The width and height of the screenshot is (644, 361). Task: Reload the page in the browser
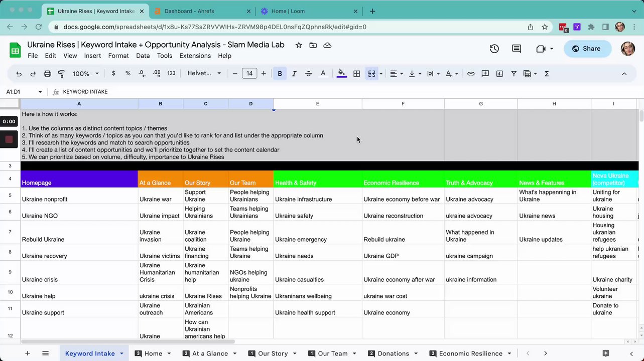(39, 27)
